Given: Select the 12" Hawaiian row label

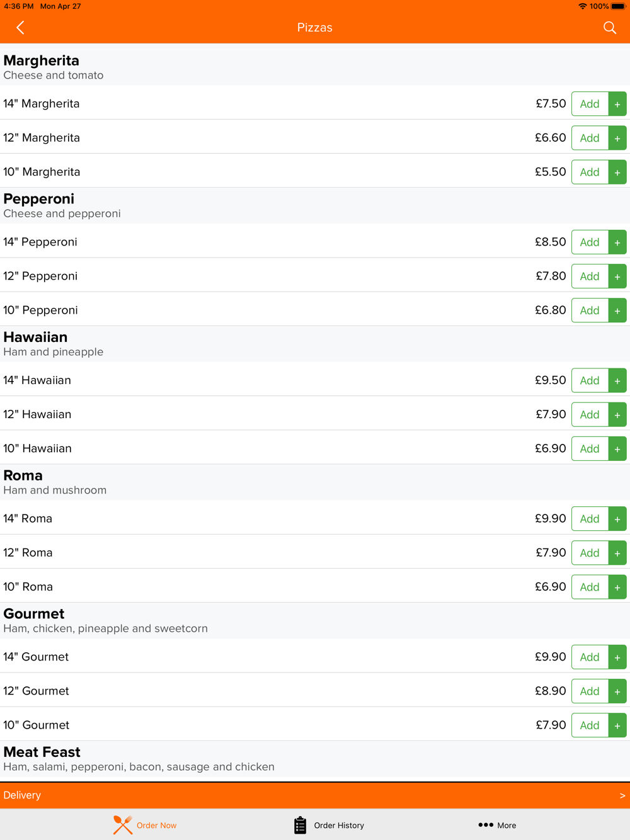Looking at the screenshot, I should click(x=37, y=414).
